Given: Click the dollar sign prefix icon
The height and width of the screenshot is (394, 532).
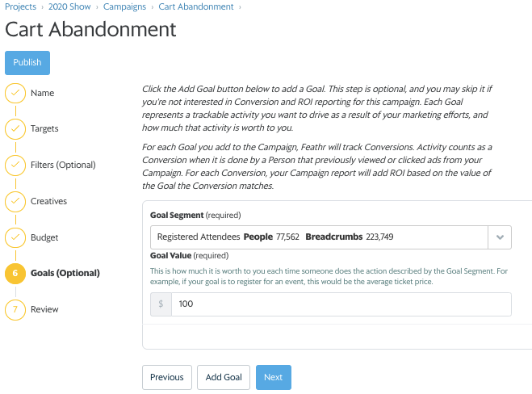Looking at the screenshot, I should click(161, 304).
